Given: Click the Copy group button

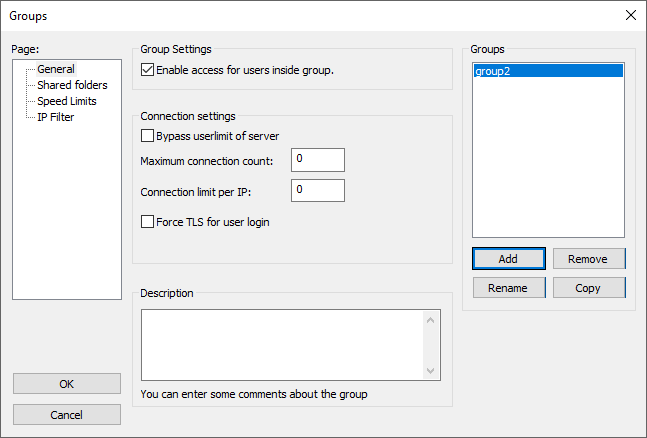Looking at the screenshot, I should (x=589, y=288).
